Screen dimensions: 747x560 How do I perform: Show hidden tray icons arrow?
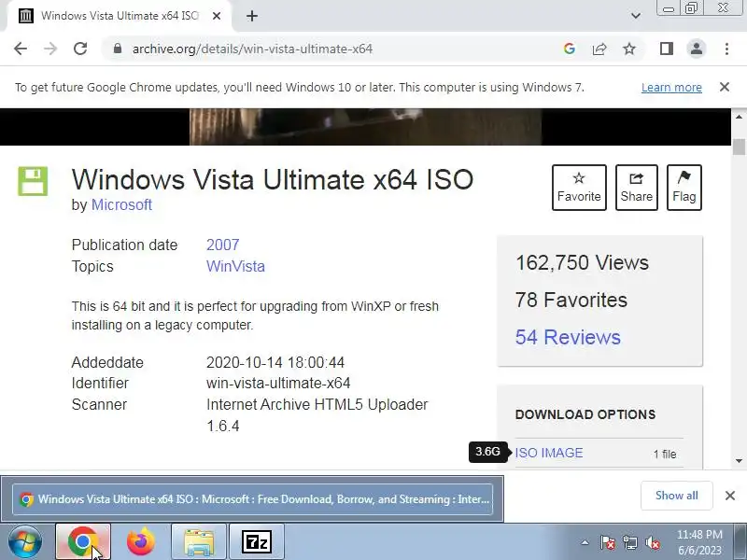click(585, 542)
